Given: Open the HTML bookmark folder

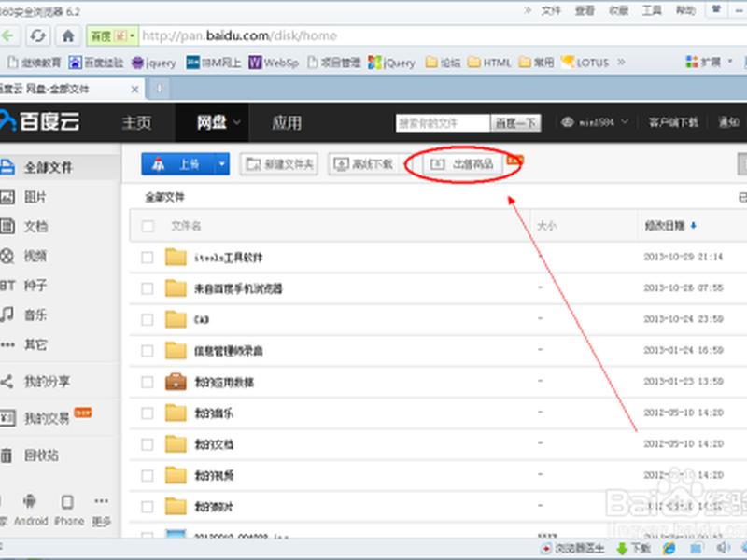Looking at the screenshot, I should tap(489, 63).
